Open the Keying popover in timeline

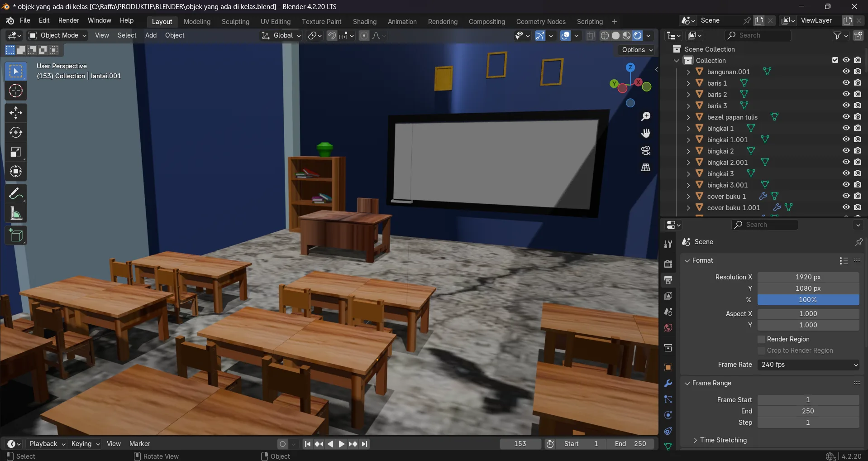click(86, 444)
